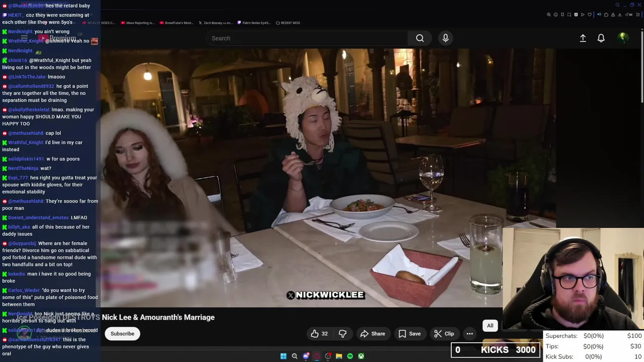
Task: Open Spotify from the taskbar
Action: point(350,356)
